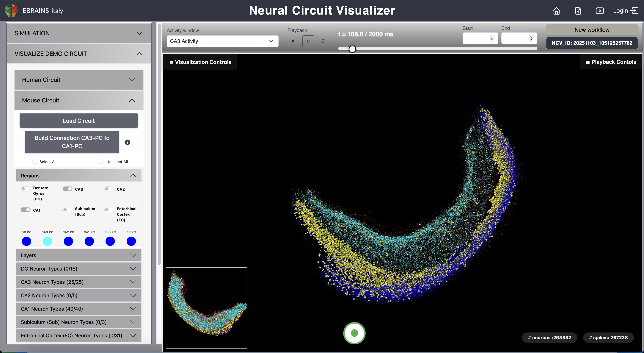Click the Pause playback icon
This screenshot has width=644, height=353.
point(308,41)
